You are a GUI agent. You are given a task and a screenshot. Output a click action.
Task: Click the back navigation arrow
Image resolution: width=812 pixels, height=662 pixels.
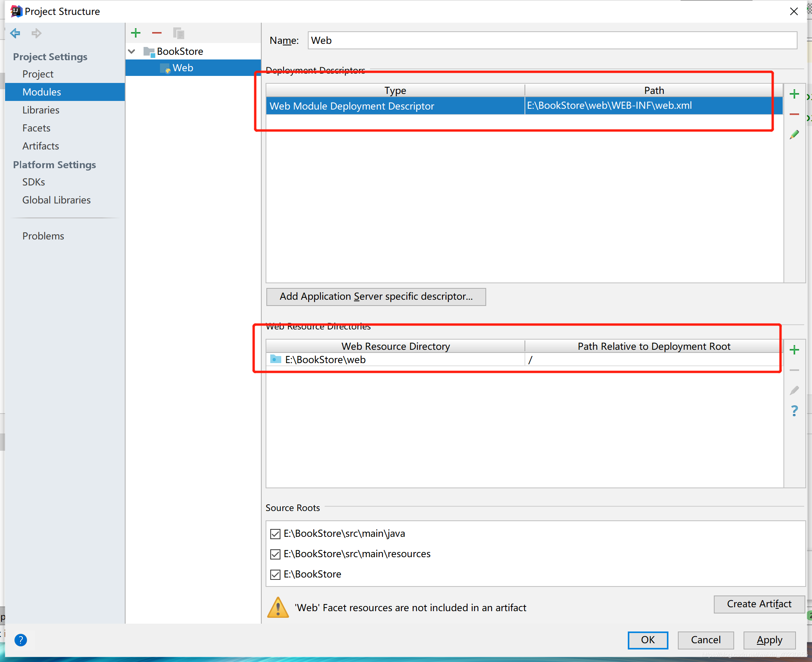tap(15, 33)
